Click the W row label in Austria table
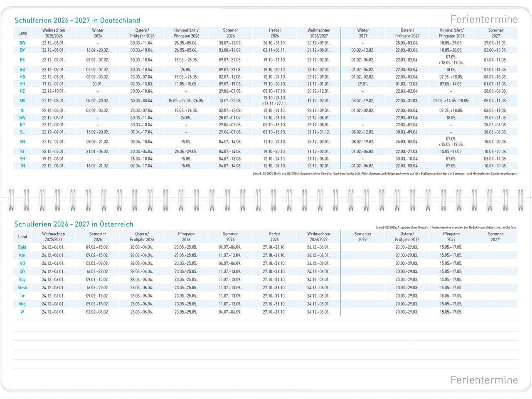Screen dimensions: 532x399 (x=22, y=312)
